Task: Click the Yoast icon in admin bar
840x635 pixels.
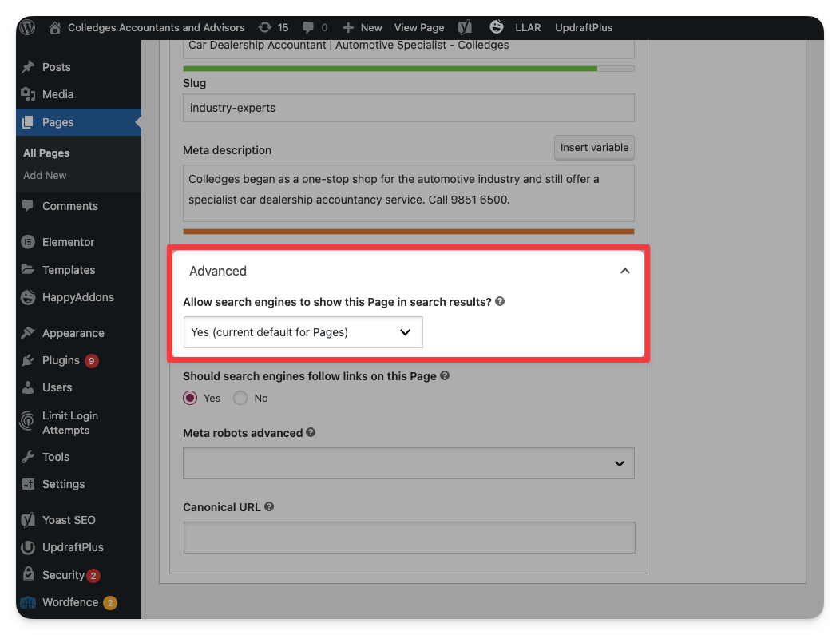Action: pyautogui.click(x=465, y=27)
